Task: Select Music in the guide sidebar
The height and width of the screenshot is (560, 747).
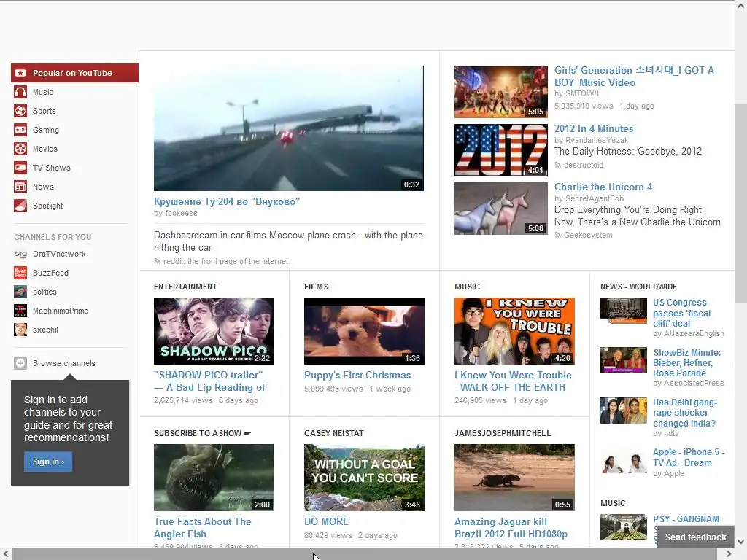Action: click(x=43, y=92)
